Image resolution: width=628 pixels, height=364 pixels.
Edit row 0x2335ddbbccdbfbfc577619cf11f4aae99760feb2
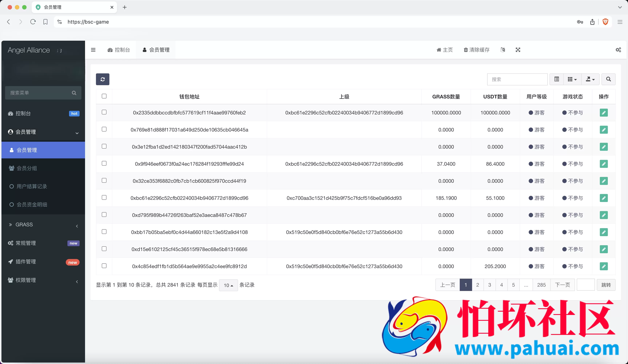pyautogui.click(x=604, y=113)
